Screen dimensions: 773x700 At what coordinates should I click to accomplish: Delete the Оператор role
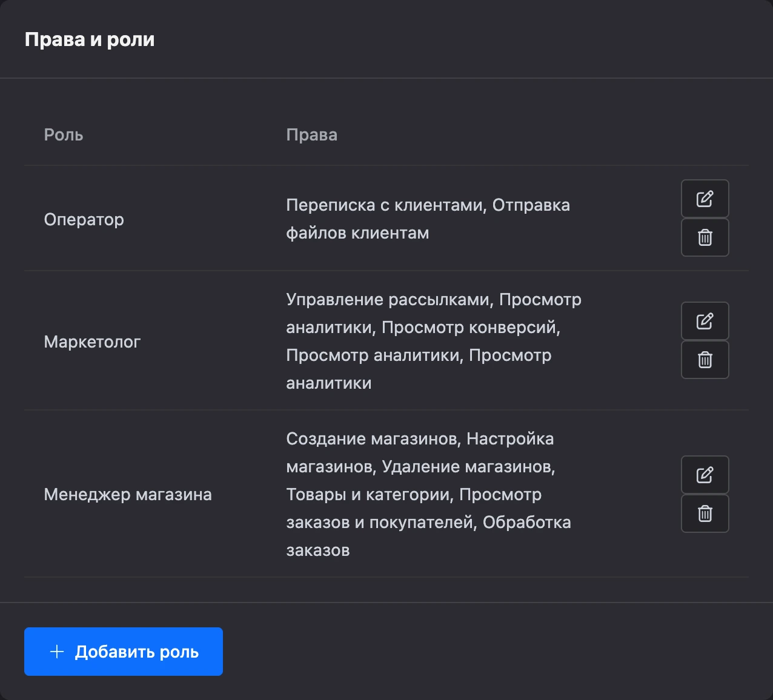tap(705, 237)
